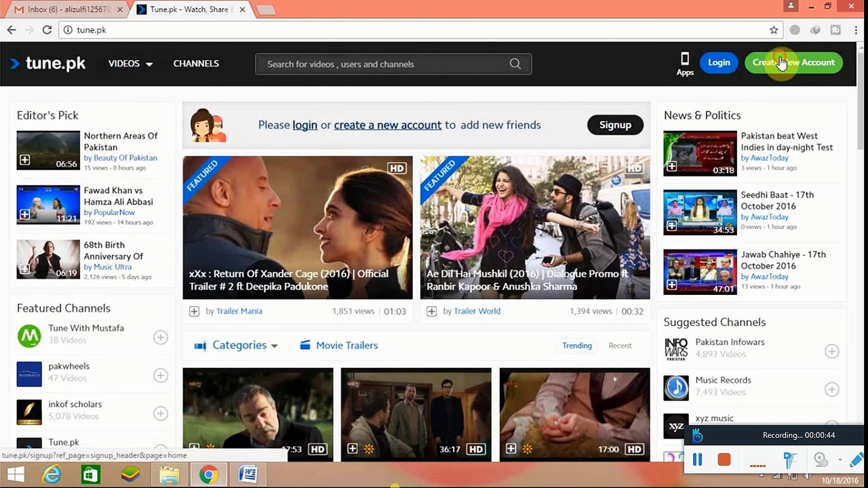
Task: Open the CHANNELS menu
Action: [x=196, y=64]
